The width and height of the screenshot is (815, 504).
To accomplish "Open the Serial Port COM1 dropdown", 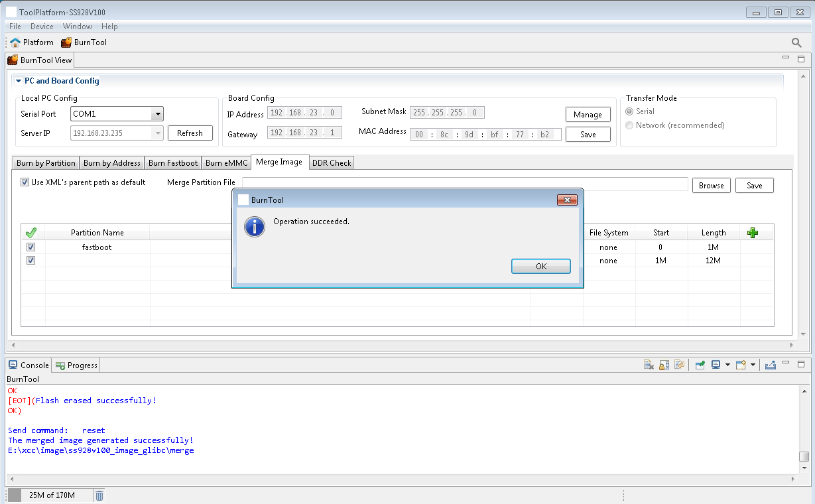I will [157, 114].
